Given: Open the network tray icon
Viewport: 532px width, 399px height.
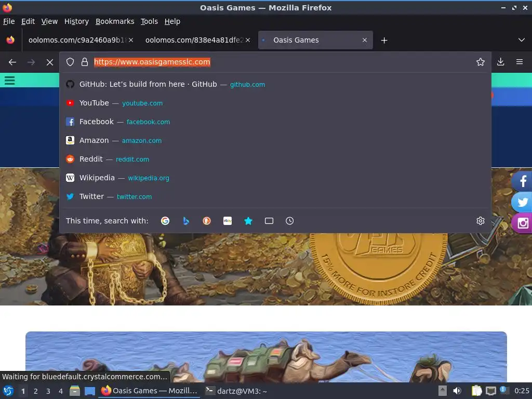Looking at the screenshot, I should pos(490,391).
